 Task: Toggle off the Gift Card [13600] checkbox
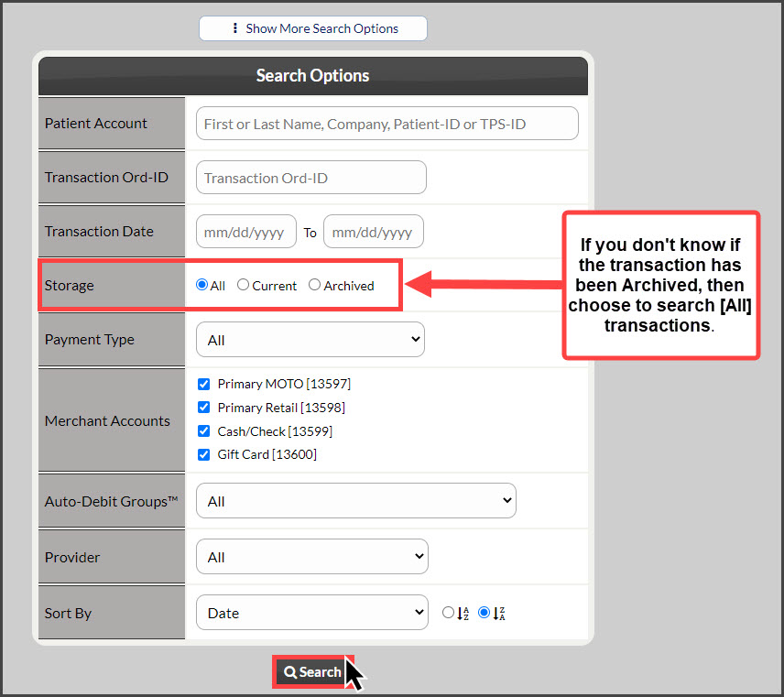point(203,453)
